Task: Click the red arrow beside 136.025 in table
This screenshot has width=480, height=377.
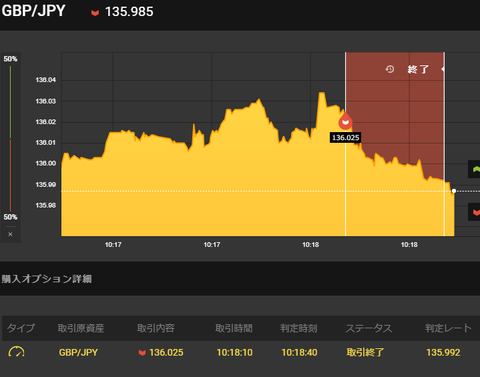Action: (x=142, y=353)
